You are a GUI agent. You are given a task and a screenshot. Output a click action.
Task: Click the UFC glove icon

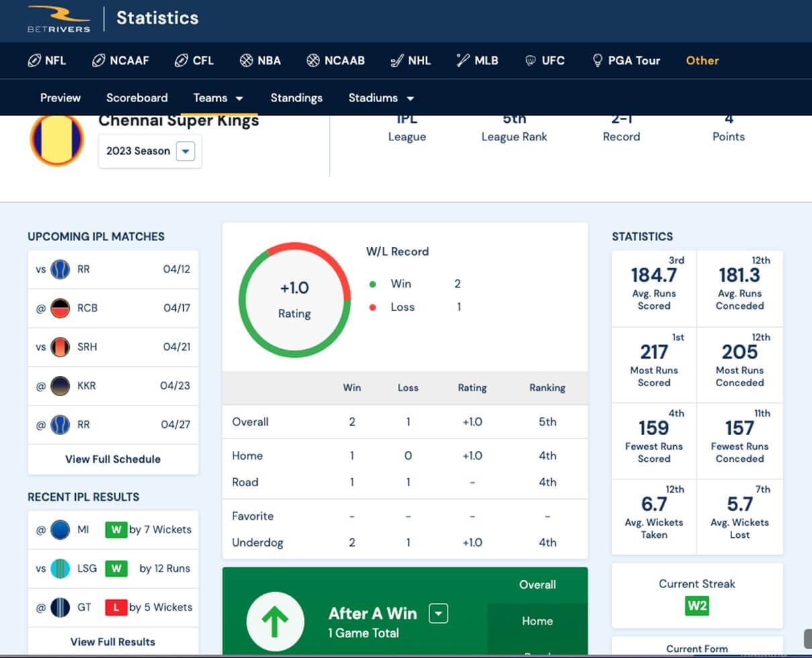(530, 60)
